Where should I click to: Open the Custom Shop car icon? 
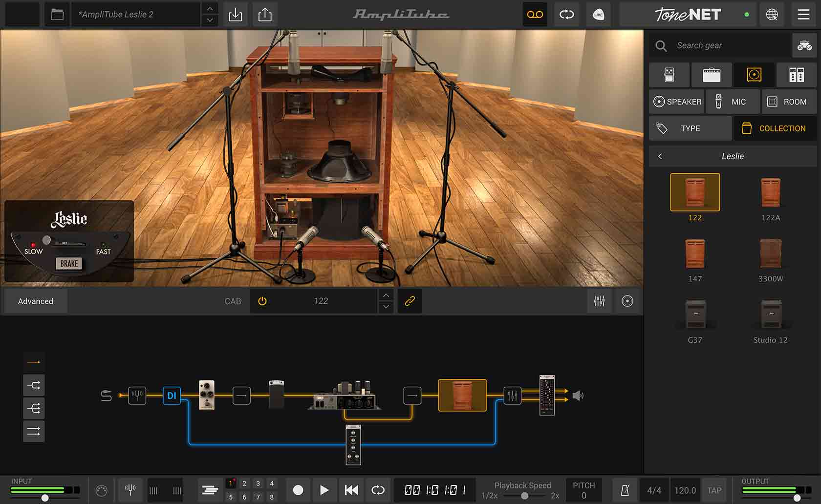click(804, 45)
